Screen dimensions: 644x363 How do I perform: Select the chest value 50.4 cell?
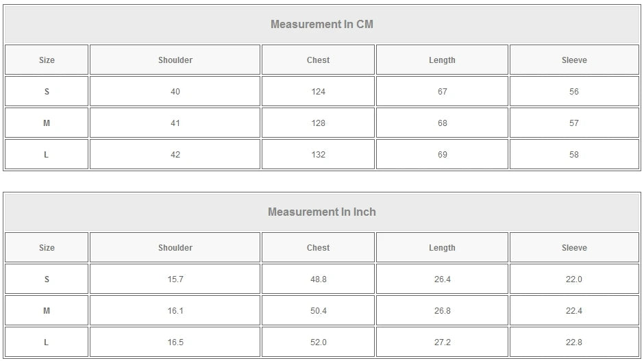tap(318, 311)
